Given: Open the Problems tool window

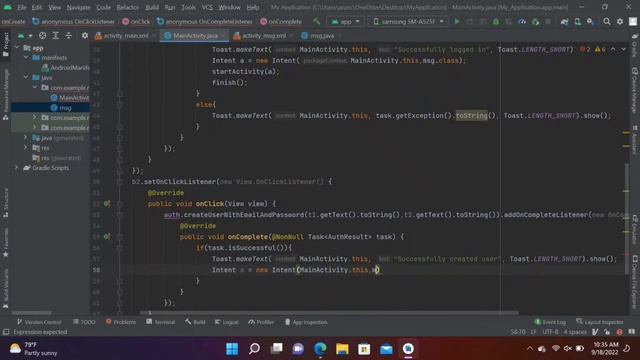Looking at the screenshot, I should (121, 322).
